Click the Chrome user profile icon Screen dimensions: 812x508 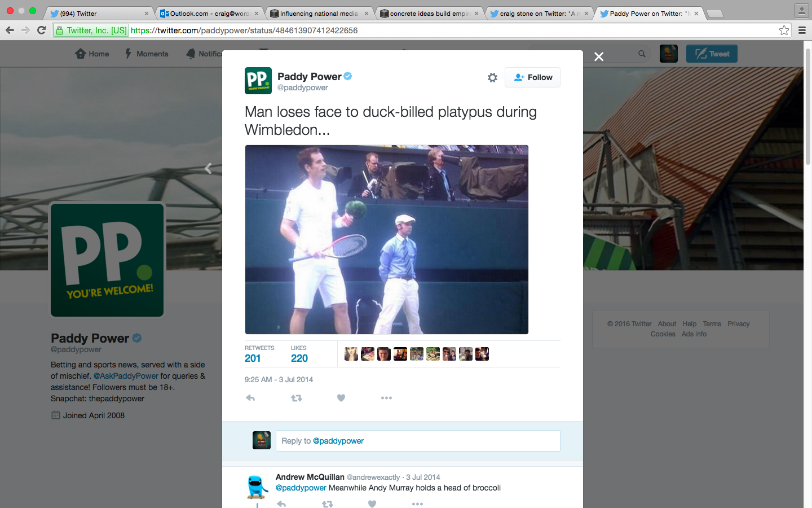(802, 10)
